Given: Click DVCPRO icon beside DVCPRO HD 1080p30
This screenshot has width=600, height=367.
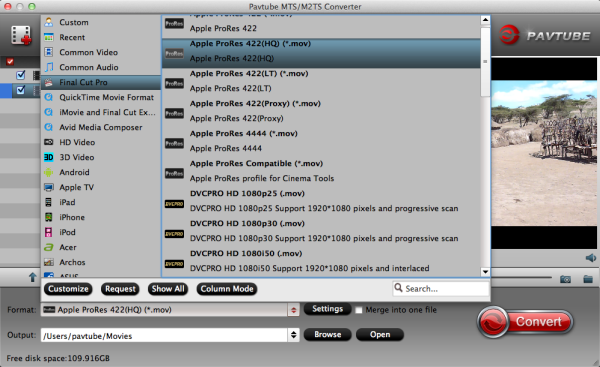Looking at the screenshot, I should 174,234.
